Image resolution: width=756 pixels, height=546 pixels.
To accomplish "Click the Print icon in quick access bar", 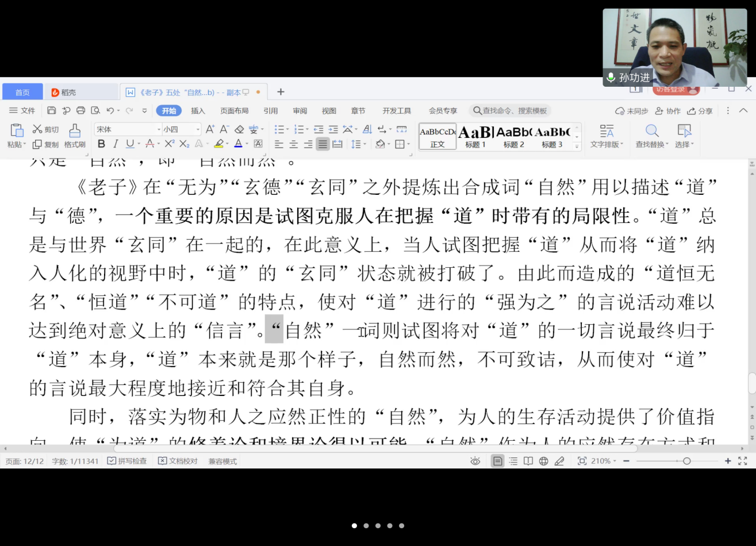I will click(80, 110).
